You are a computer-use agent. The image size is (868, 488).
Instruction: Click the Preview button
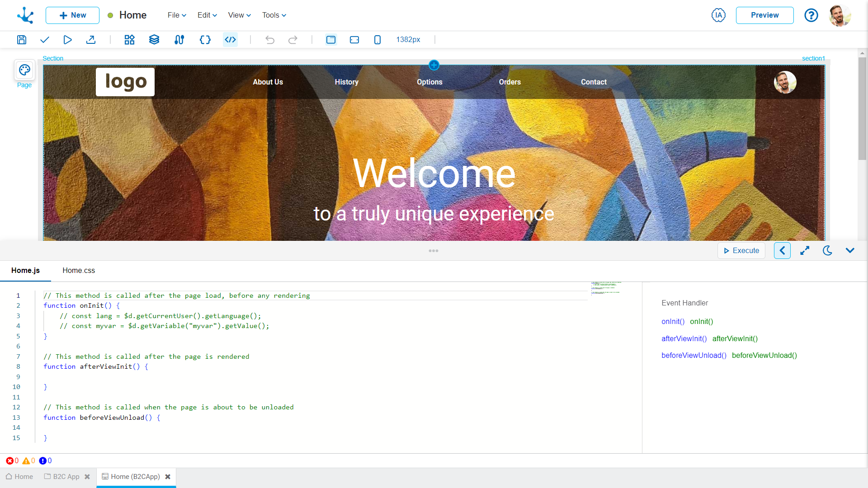tap(764, 15)
